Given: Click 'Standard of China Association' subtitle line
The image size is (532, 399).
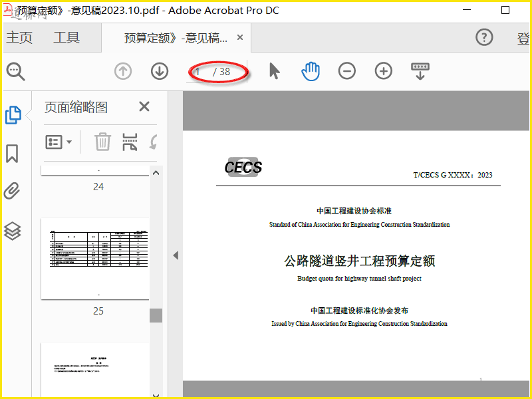Looking at the screenshot, I should pos(359,225).
